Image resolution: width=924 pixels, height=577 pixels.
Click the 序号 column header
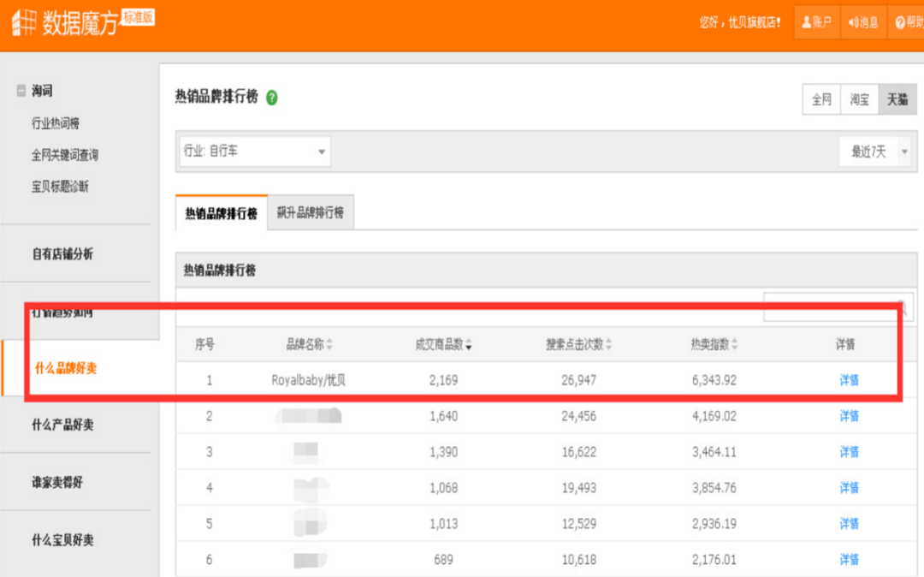pos(205,344)
